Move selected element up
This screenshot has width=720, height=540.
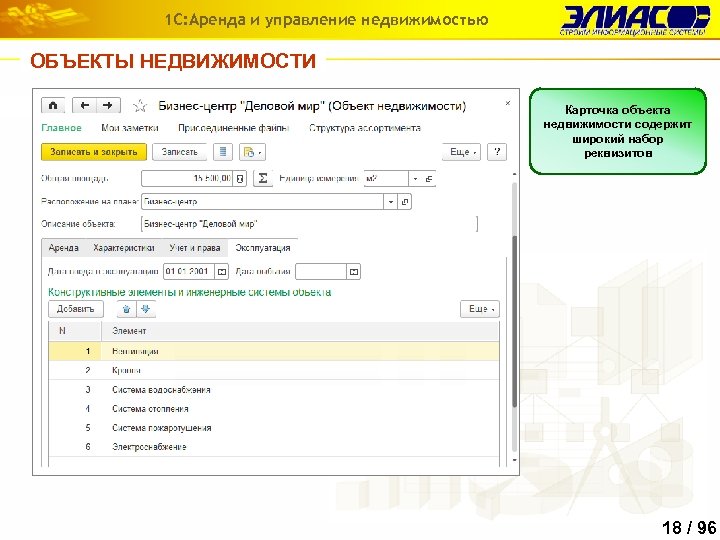pyautogui.click(x=126, y=309)
